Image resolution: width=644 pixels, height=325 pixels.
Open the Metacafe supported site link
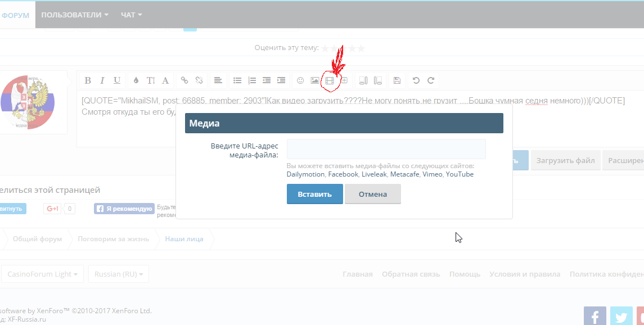tap(404, 174)
